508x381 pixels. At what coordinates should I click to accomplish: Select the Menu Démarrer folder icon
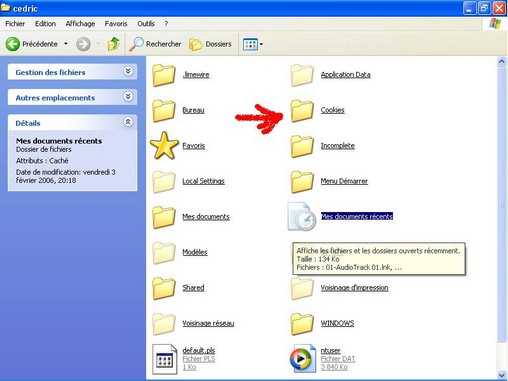pos(302,182)
